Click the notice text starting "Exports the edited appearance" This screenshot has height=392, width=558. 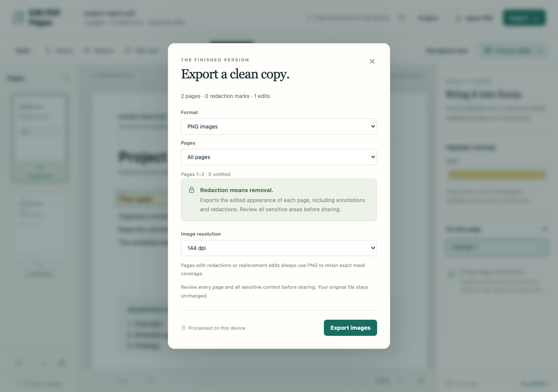point(282,205)
